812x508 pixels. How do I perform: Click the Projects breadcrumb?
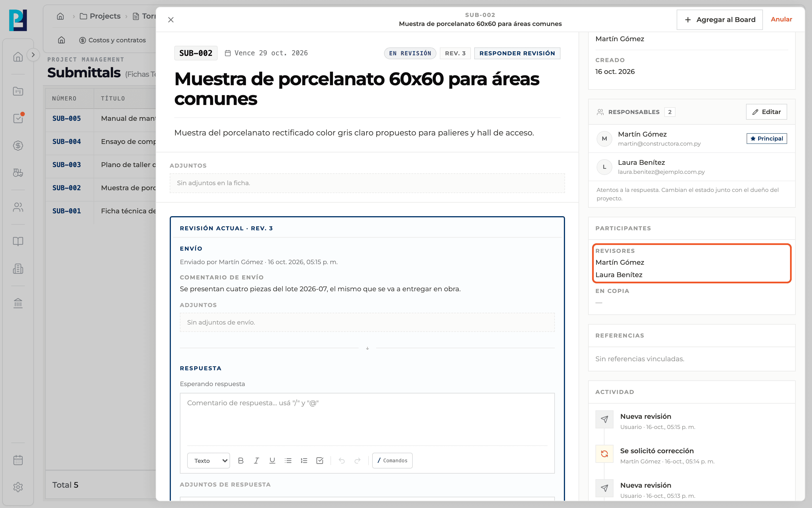click(100, 16)
